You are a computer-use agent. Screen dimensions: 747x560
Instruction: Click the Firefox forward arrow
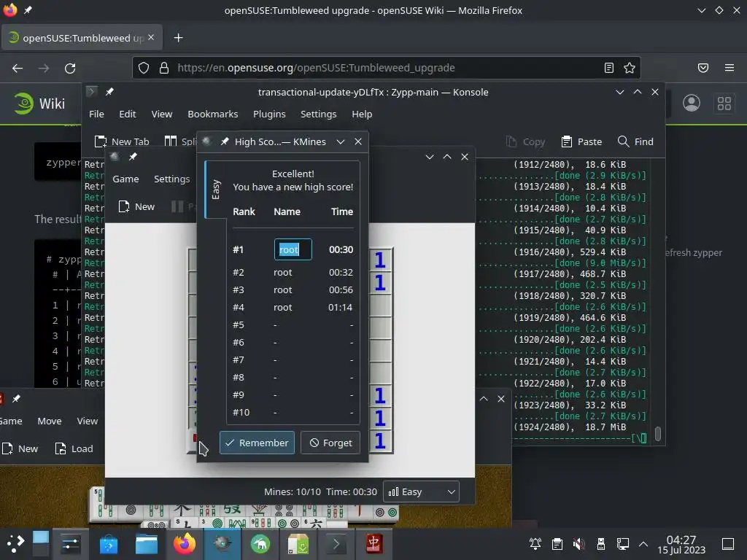44,68
